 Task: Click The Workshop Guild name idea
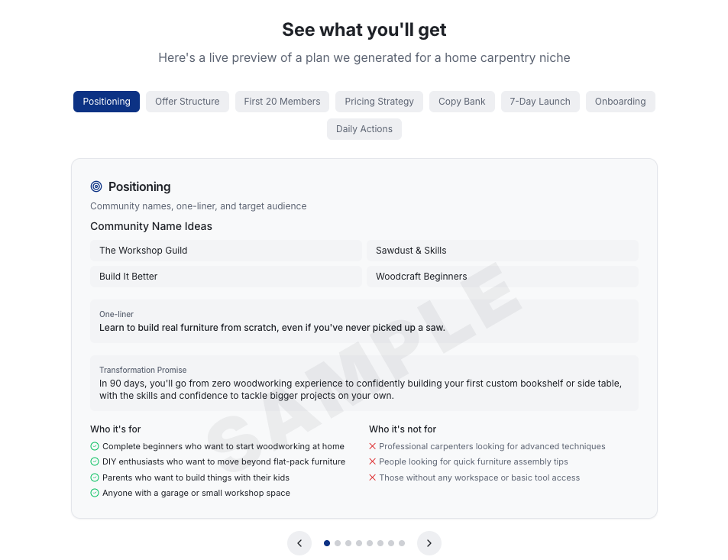point(226,251)
